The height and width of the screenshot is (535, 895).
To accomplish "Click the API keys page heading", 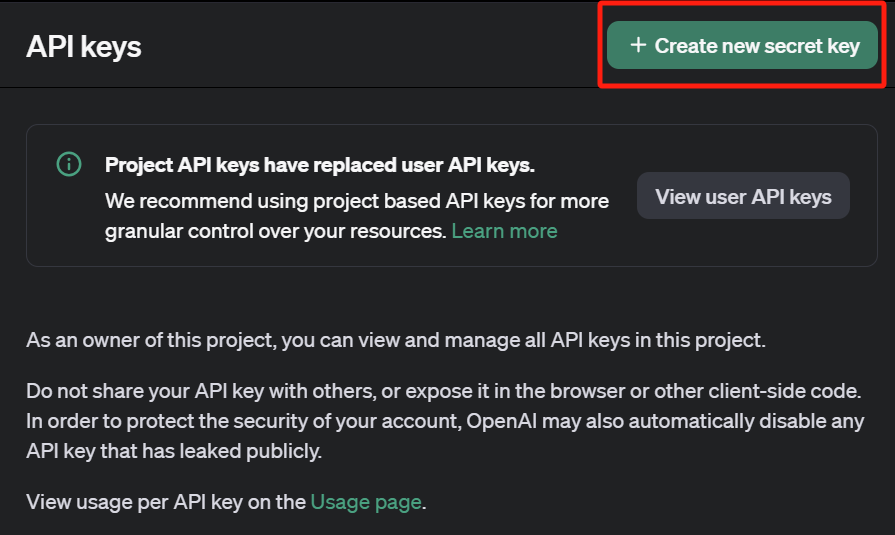I will click(x=84, y=46).
